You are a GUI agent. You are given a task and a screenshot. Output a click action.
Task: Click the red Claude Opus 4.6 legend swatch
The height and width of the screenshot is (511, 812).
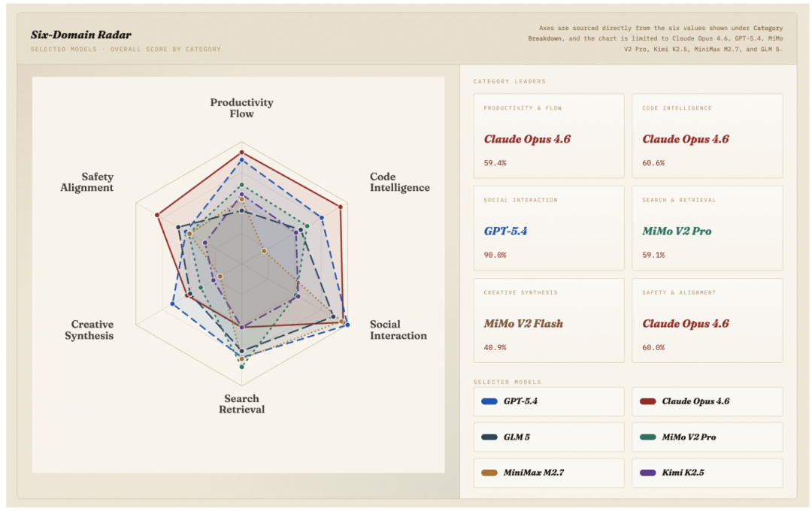click(x=647, y=401)
